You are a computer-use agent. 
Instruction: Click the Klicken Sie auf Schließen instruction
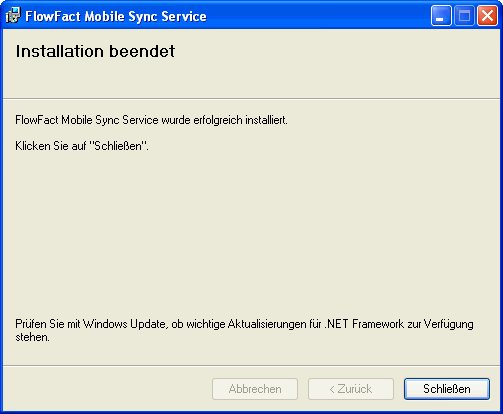click(x=82, y=146)
